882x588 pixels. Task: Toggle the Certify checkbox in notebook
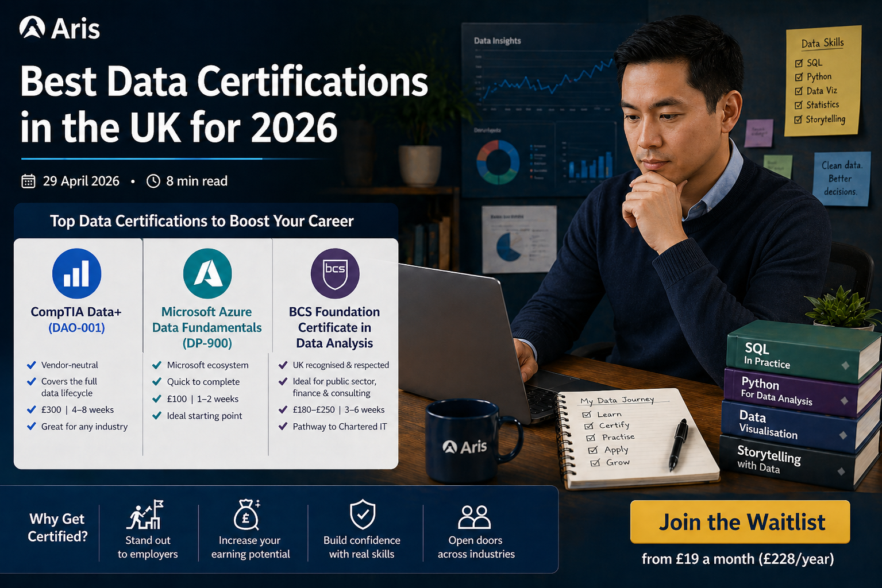coord(589,426)
